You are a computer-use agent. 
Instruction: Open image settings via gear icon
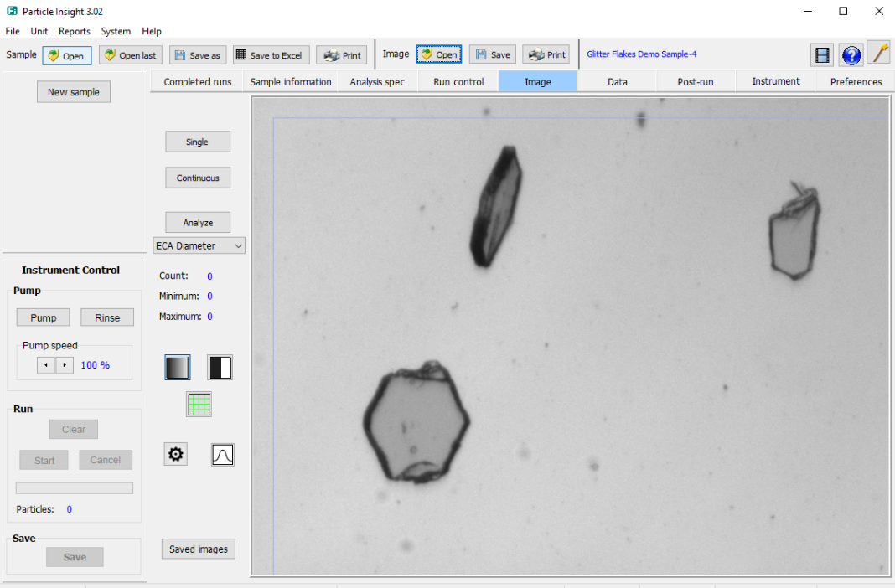(x=176, y=454)
